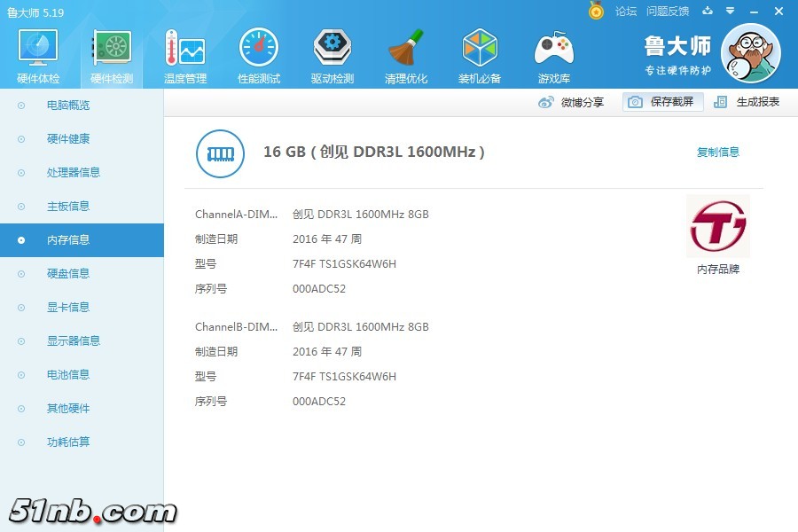Open the 清理优化 broom icon
This screenshot has width=798, height=532.
406,48
